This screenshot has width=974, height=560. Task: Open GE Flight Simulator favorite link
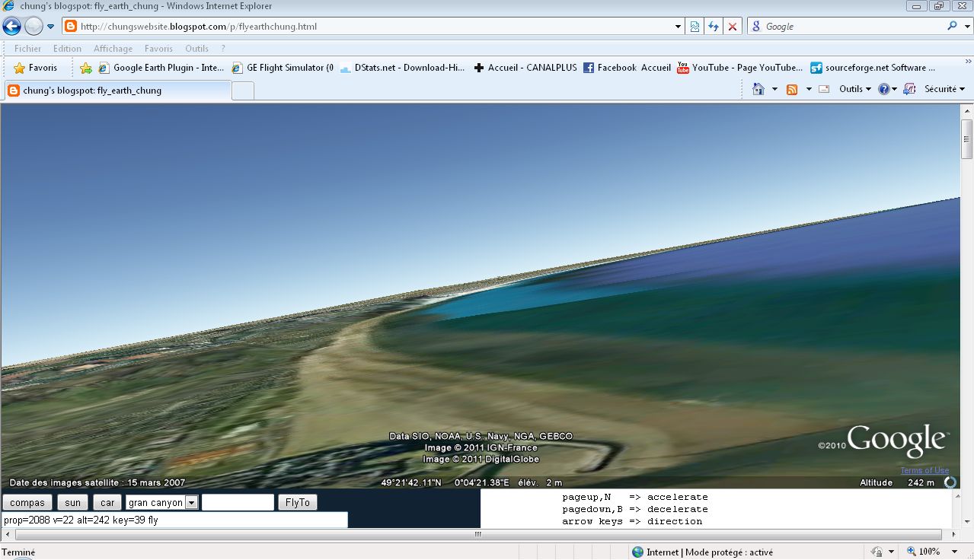[283, 68]
